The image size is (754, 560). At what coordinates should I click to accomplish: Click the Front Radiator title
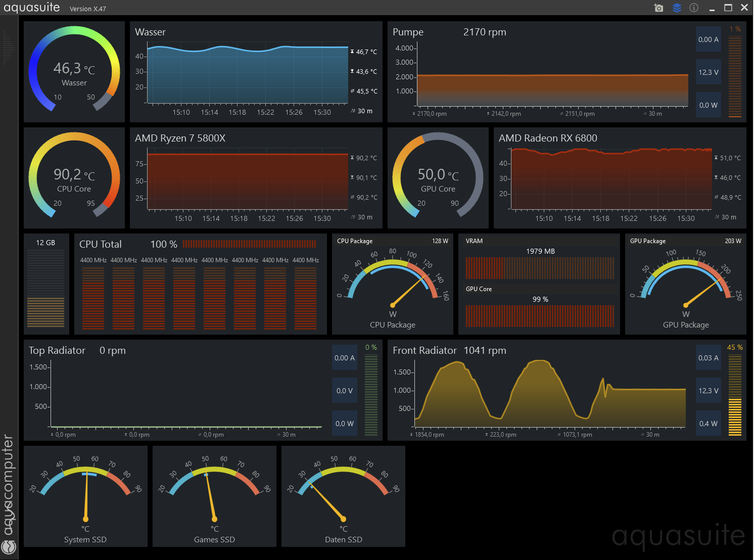pyautogui.click(x=425, y=350)
